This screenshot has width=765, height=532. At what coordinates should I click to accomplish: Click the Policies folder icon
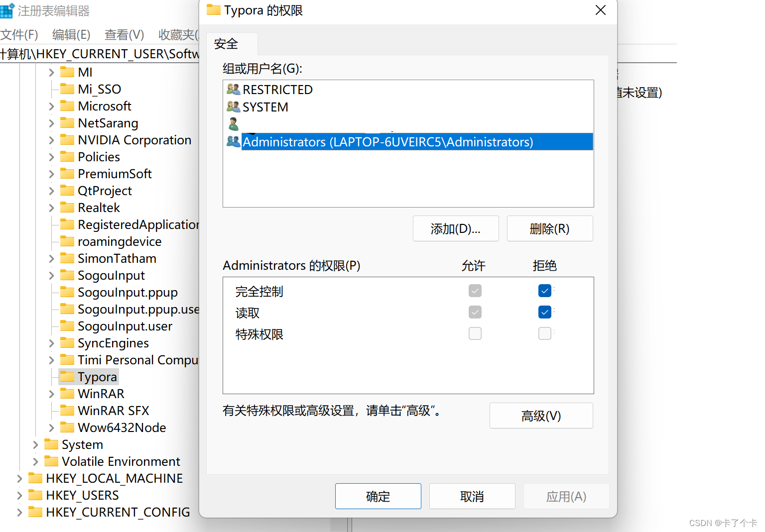67,157
